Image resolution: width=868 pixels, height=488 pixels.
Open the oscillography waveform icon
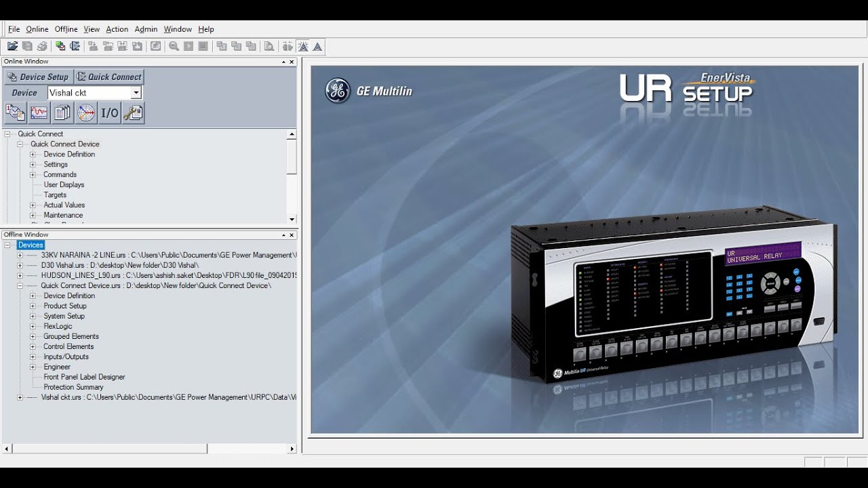pos(39,113)
